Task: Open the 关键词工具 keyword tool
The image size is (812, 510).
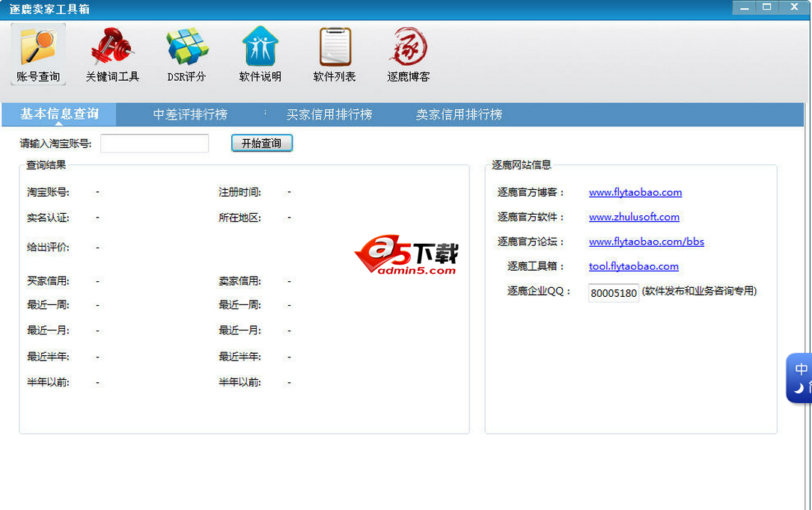Action: click(x=112, y=55)
